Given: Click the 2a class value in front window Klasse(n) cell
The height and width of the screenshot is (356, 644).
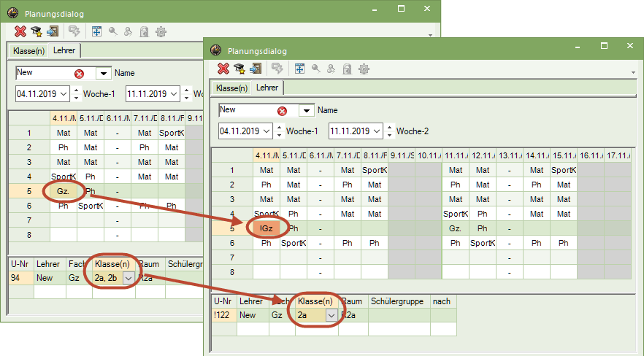Looking at the screenshot, I should 303,315.
